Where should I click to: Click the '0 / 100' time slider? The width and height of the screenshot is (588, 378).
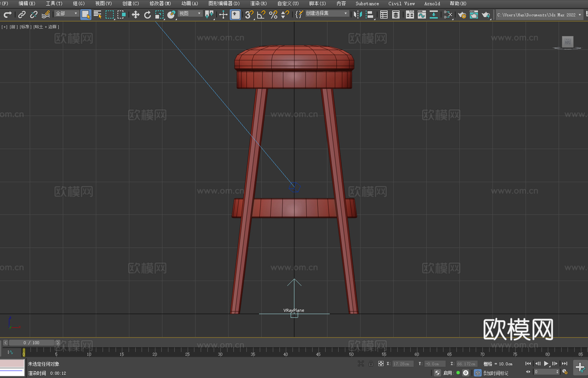tap(32, 343)
